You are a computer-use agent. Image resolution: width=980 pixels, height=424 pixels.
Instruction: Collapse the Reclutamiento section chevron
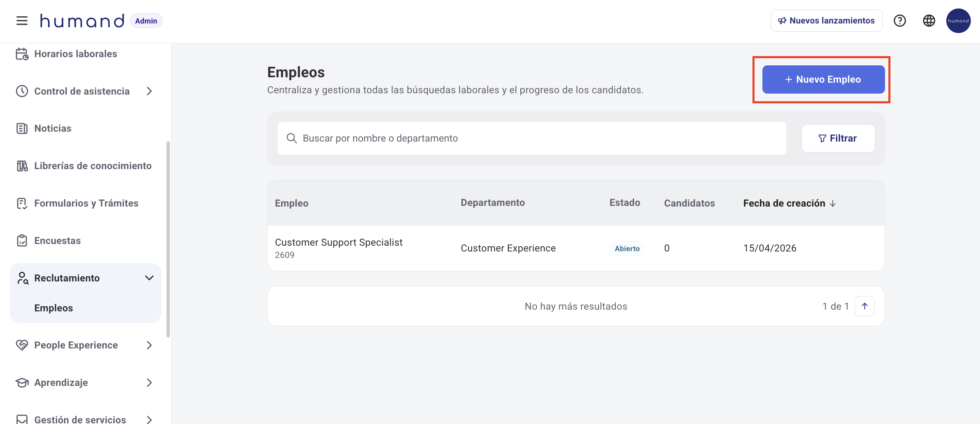[149, 278]
